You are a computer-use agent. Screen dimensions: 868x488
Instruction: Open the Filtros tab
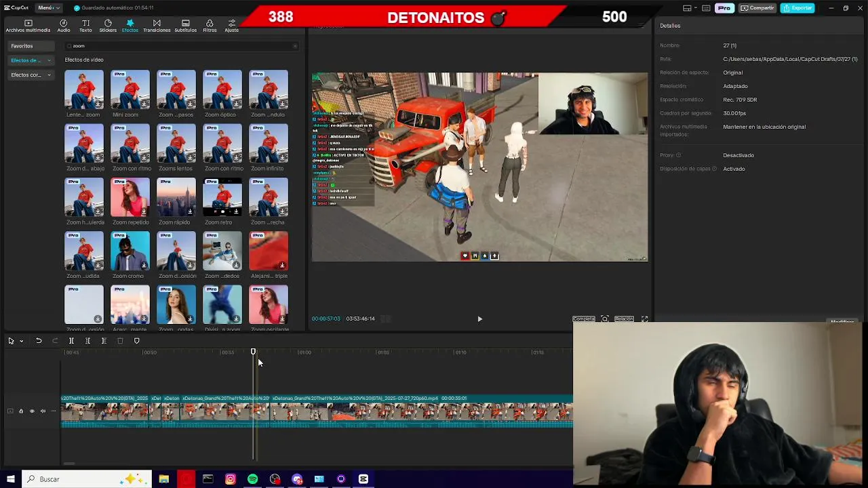210,26
